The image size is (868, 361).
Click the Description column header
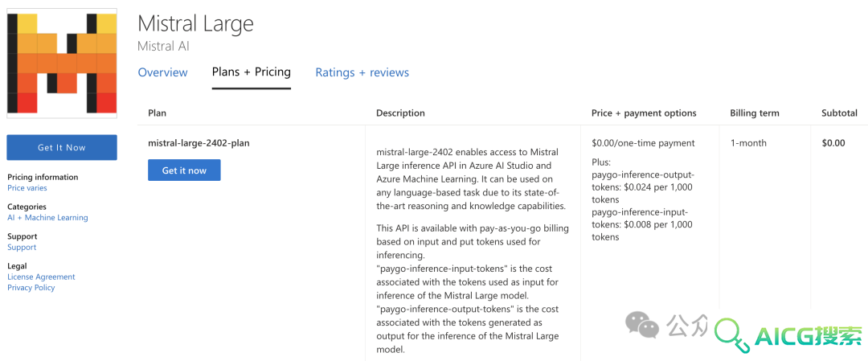tap(401, 113)
